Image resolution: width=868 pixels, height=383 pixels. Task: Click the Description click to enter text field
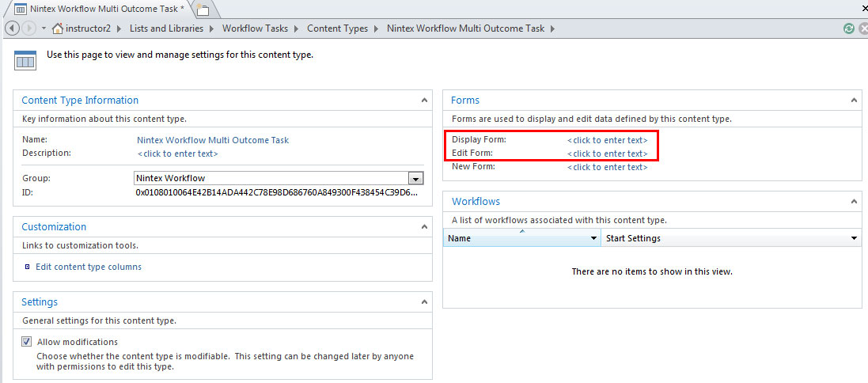178,154
